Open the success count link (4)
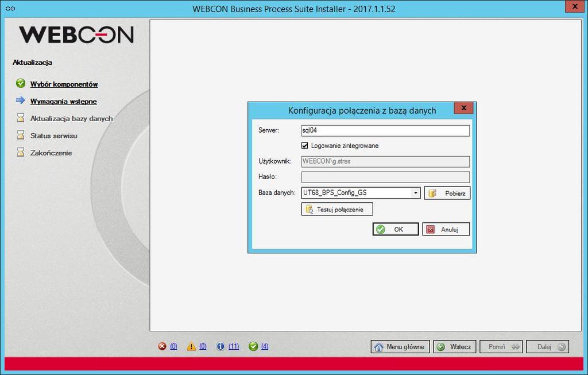Image resolution: width=588 pixels, height=375 pixels. [x=265, y=346]
